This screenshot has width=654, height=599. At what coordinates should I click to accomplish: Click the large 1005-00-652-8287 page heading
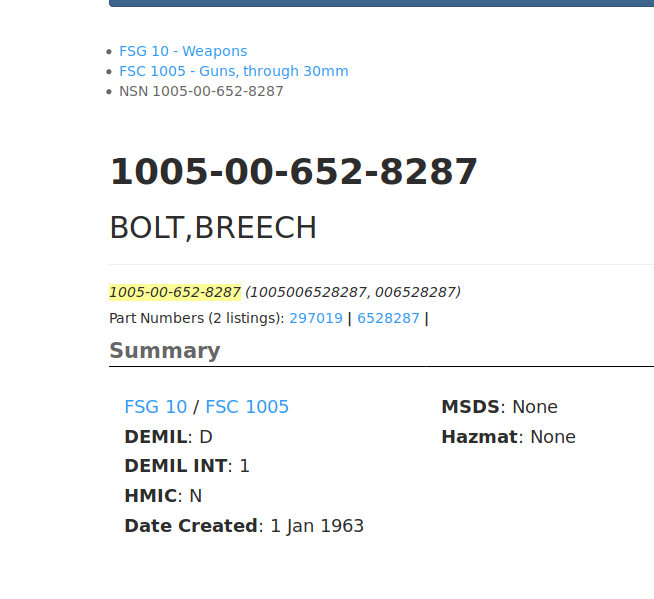(x=293, y=172)
